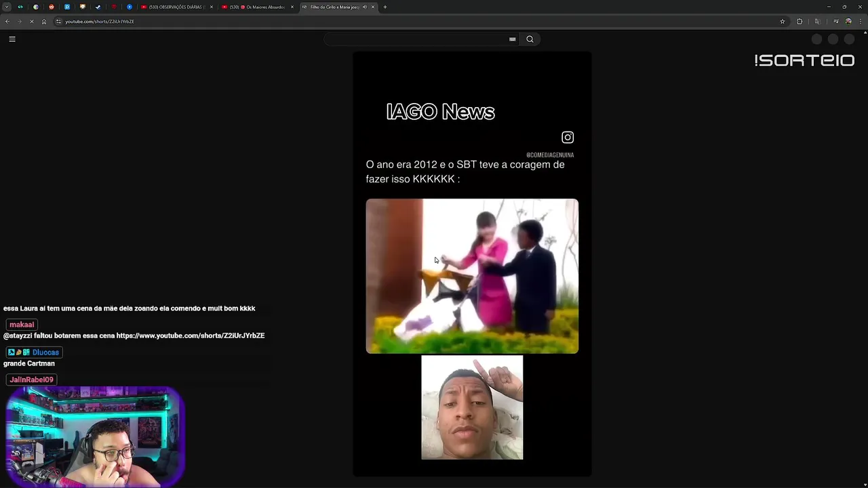The image size is (868, 488).
Task: Click the Instagram icon in the short
Action: 568,138
